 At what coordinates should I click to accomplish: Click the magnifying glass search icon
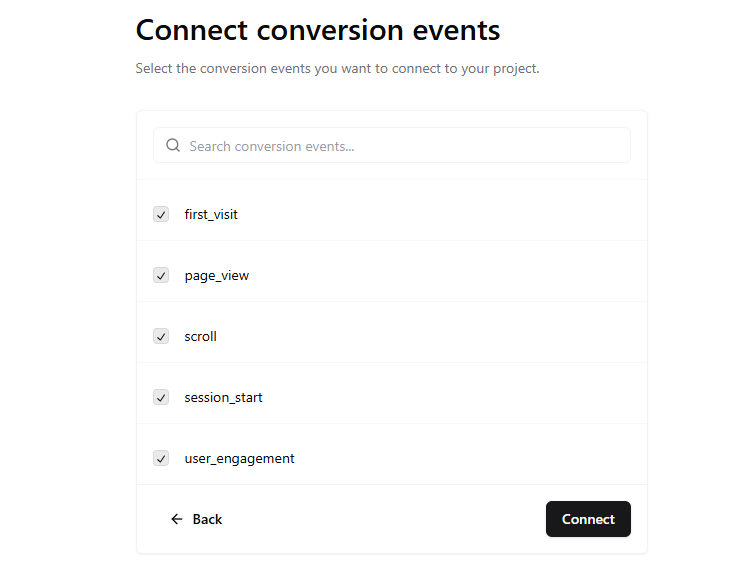pos(173,146)
